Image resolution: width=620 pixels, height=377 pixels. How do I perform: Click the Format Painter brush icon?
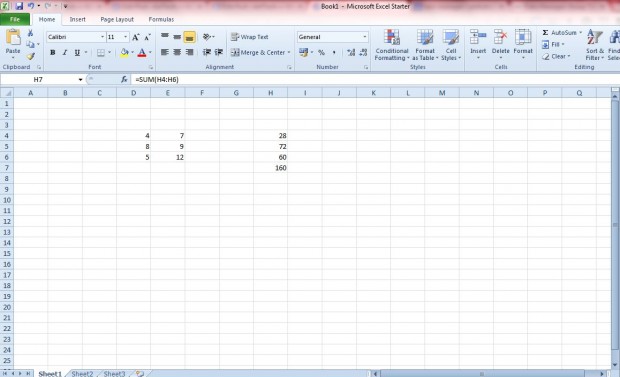(30, 57)
